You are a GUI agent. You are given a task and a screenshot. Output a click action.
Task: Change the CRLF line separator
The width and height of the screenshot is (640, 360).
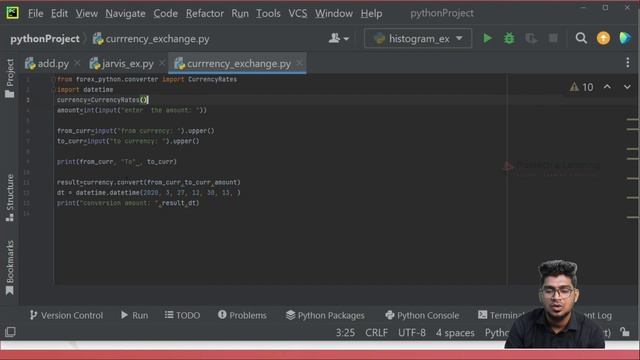(x=376, y=333)
